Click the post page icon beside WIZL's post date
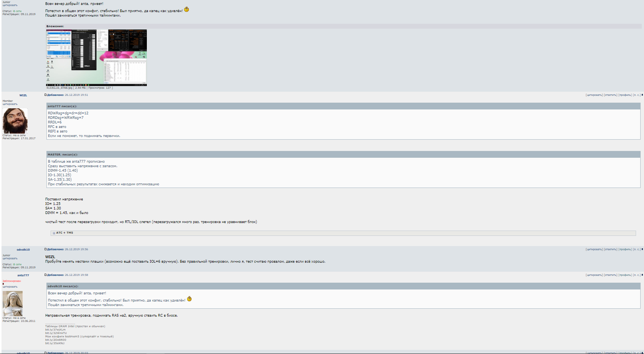 point(46,95)
